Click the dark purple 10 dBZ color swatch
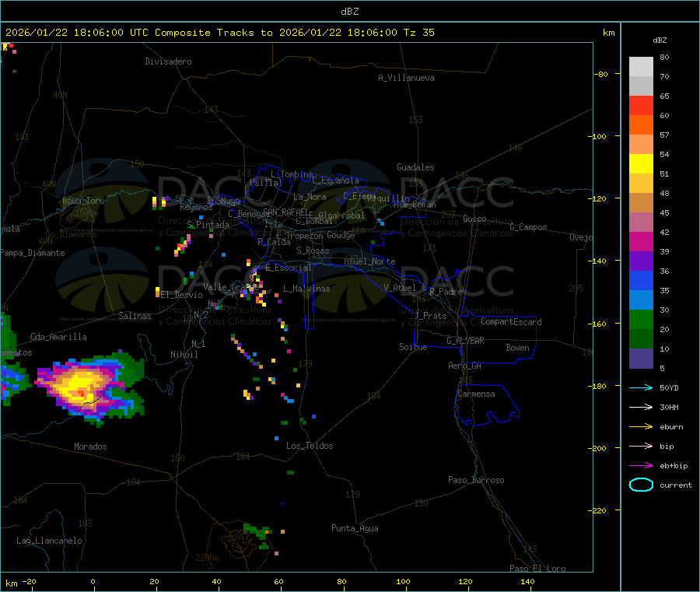The image size is (700, 592). point(641,358)
